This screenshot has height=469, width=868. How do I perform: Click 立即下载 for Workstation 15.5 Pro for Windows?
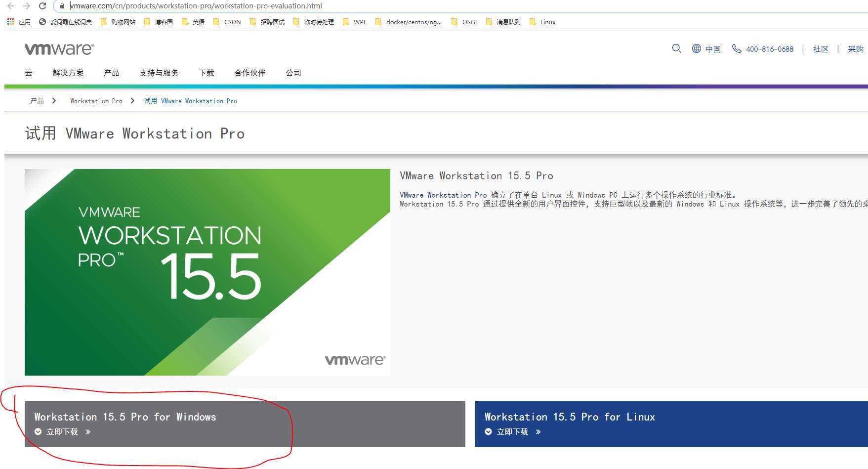pyautogui.click(x=62, y=432)
